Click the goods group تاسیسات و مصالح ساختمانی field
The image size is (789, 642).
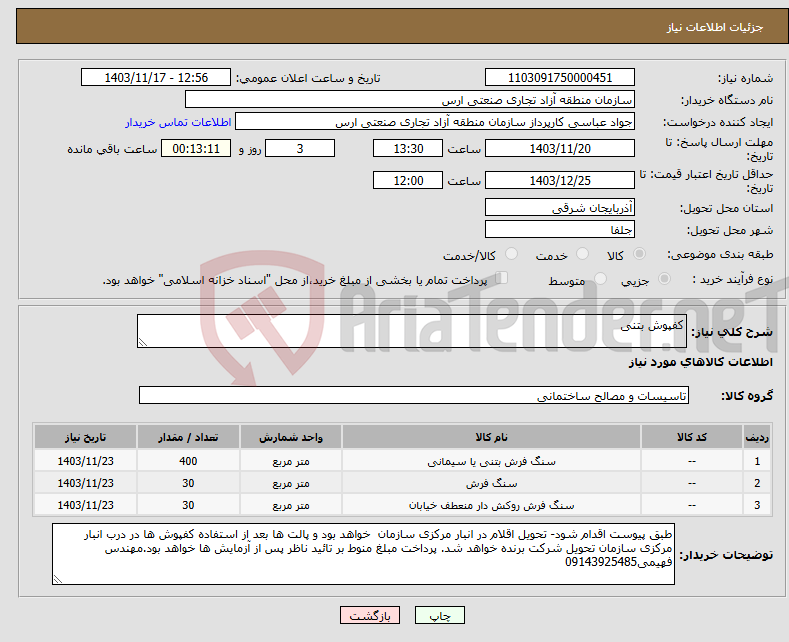414,395
